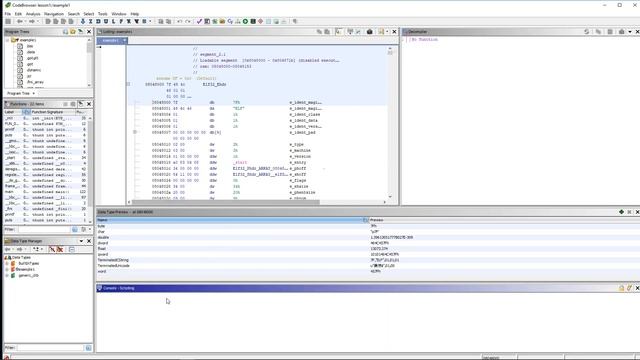Open the Window menu
Screen dimensions: 640x360
[119, 14]
